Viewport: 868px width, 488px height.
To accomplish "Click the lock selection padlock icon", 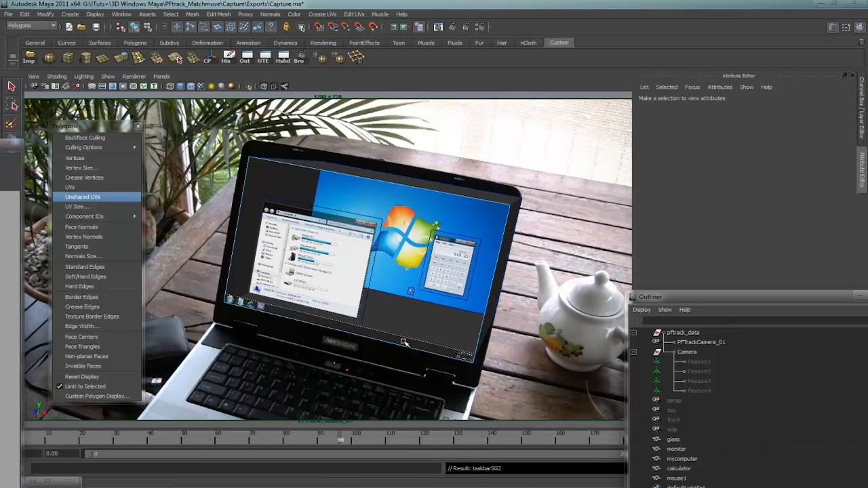I will pyautogui.click(x=286, y=27).
